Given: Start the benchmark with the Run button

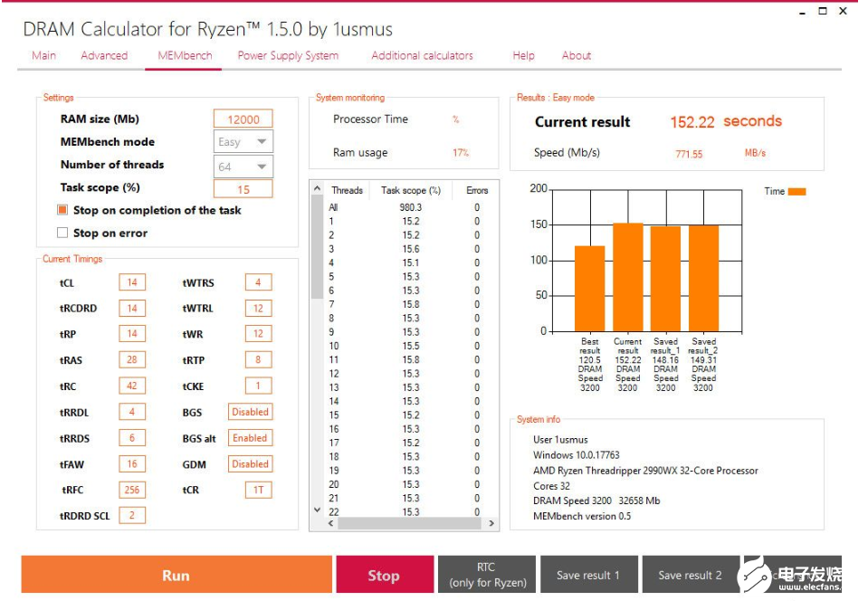Looking at the screenshot, I should [x=176, y=575].
